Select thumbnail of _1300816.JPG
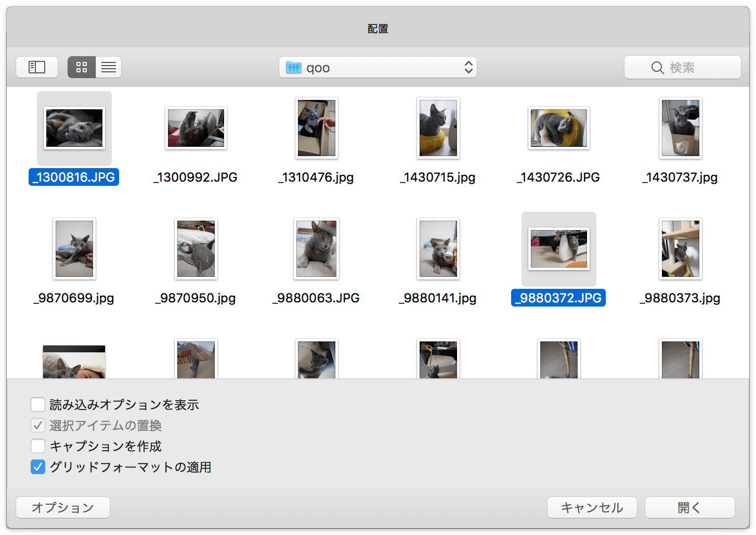Image resolution: width=756 pixels, height=535 pixels. [74, 128]
